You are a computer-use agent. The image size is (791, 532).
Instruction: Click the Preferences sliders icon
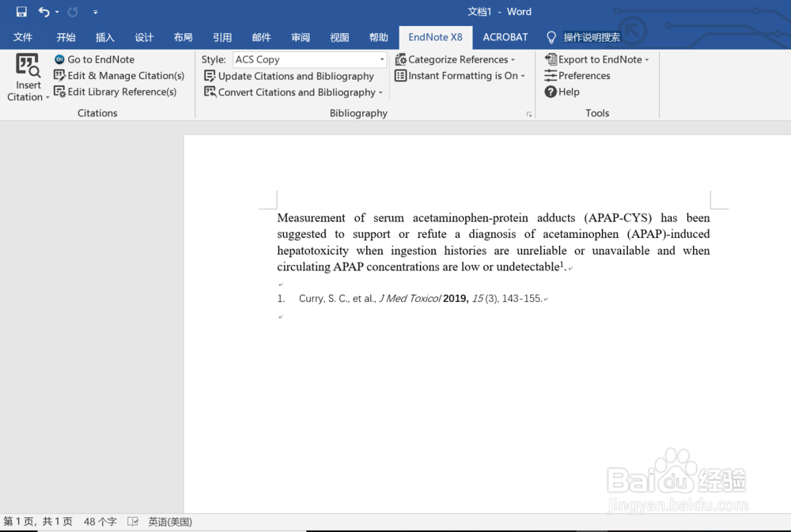click(551, 76)
